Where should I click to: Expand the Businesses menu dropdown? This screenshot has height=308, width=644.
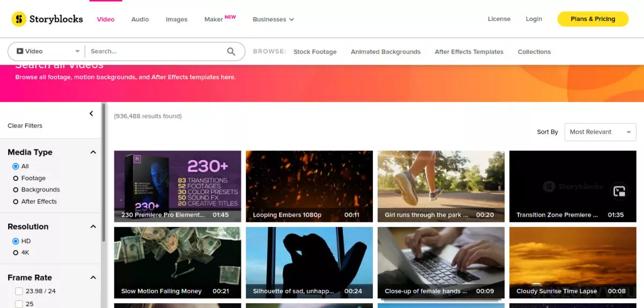click(273, 19)
